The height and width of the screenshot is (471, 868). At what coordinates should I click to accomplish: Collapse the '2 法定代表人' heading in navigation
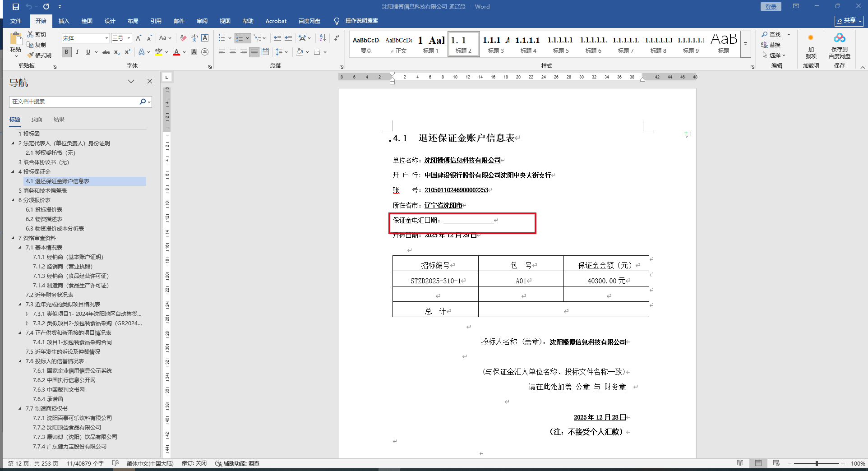[13, 143]
